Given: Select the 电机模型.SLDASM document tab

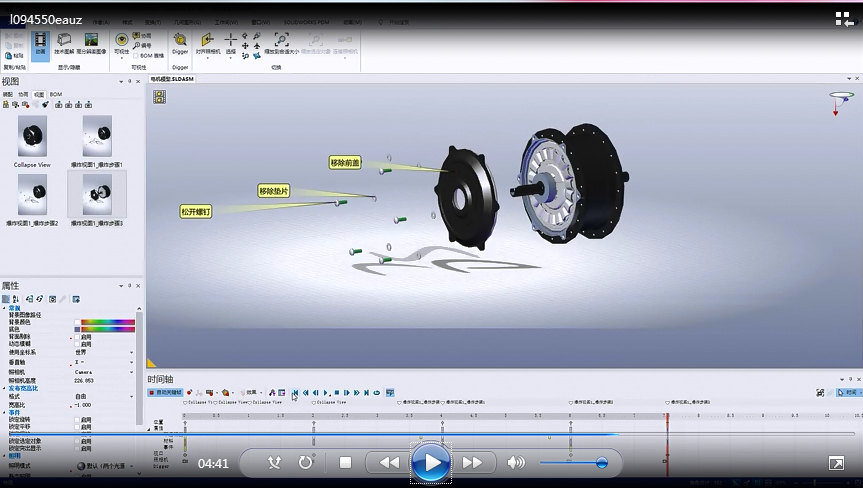Looking at the screenshot, I should coord(172,77).
